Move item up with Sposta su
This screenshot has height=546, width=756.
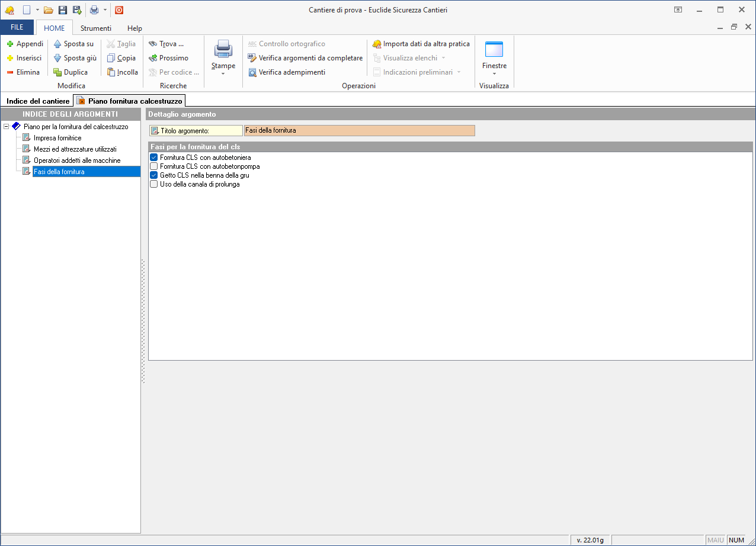click(73, 44)
